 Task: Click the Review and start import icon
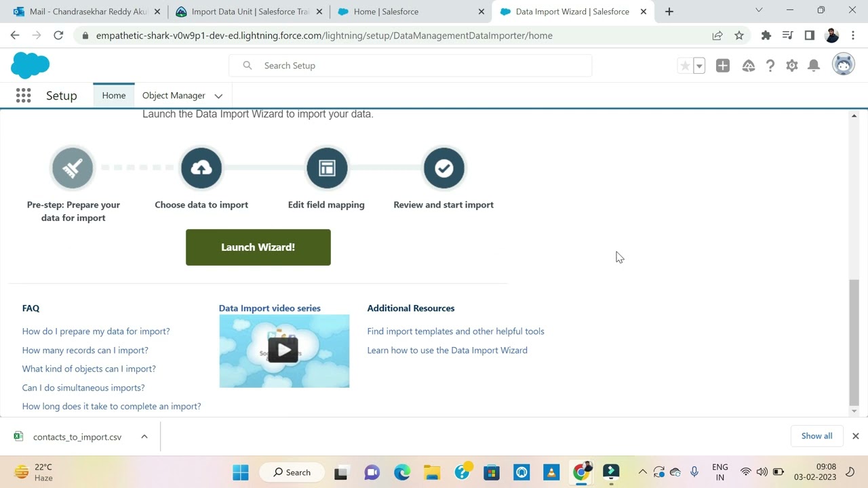pyautogui.click(x=444, y=168)
